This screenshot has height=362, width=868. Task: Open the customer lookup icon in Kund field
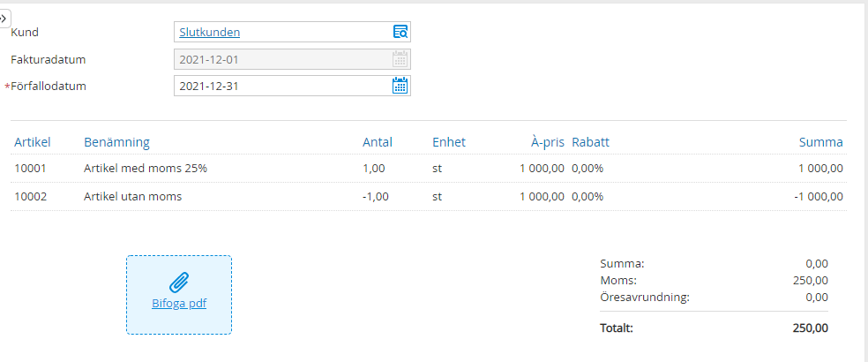pyautogui.click(x=400, y=33)
